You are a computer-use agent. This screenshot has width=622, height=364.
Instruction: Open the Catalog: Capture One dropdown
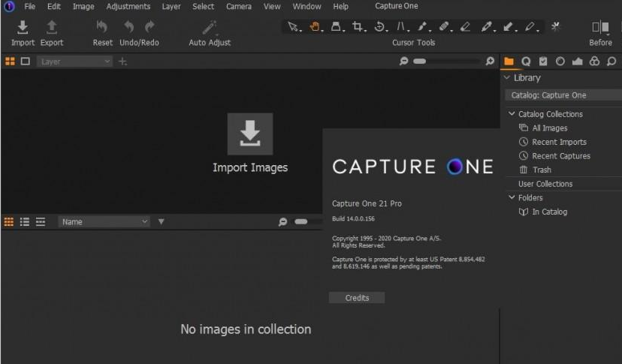pyautogui.click(x=563, y=95)
